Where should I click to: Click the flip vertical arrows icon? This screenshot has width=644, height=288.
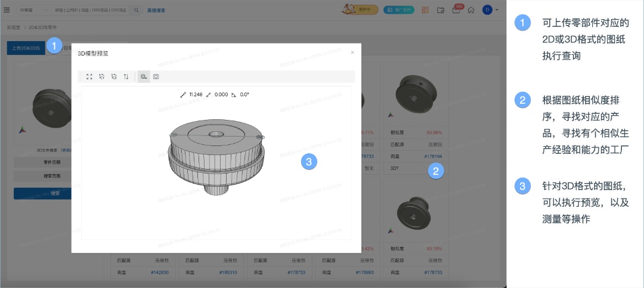(126, 76)
